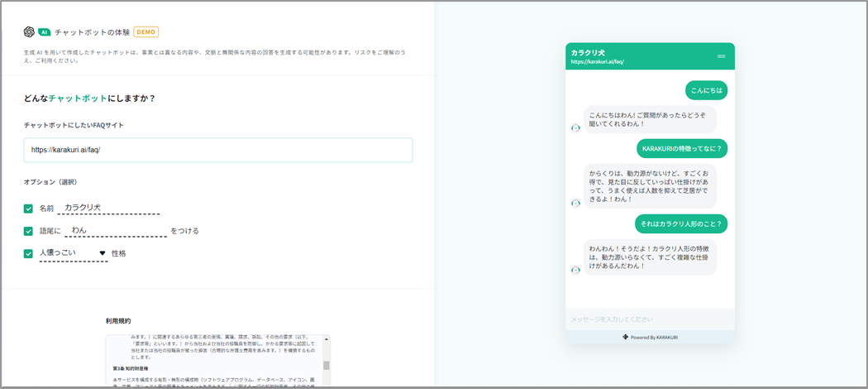Click the どんなチャットボットにしますか？ heading
Screen dimensions: 868x389
(x=89, y=98)
